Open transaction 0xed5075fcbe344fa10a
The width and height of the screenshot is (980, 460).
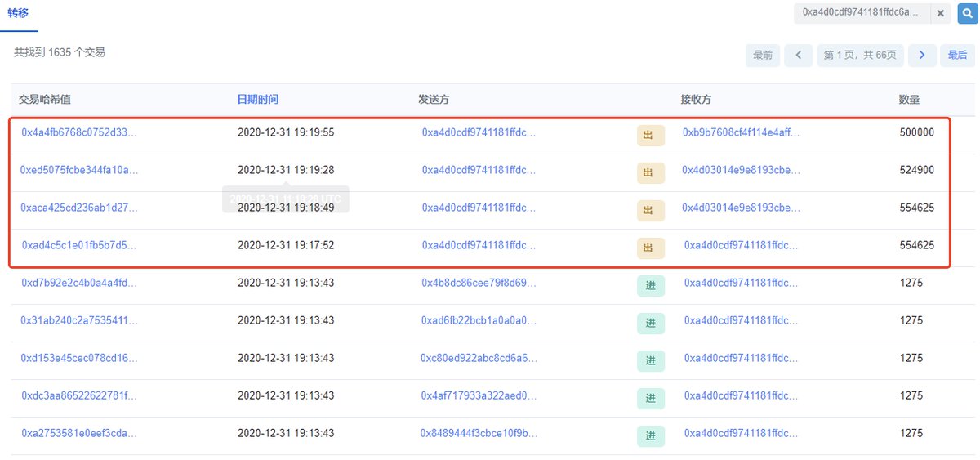tap(80, 170)
